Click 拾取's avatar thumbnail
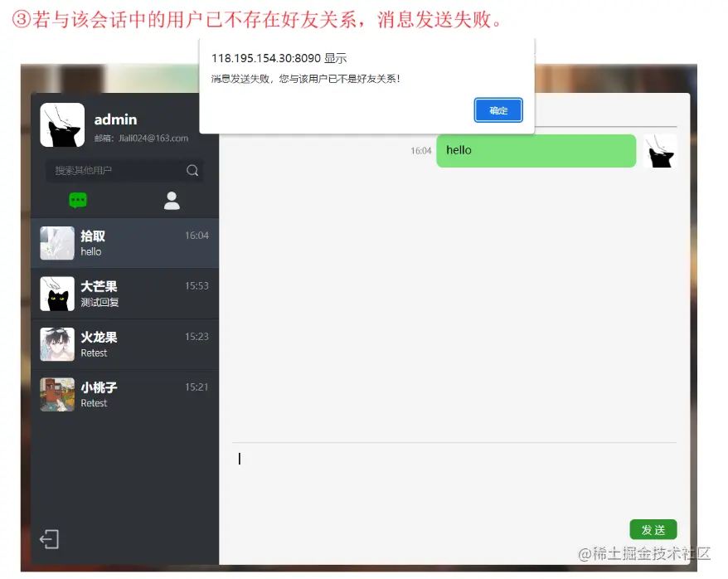 pyautogui.click(x=57, y=243)
